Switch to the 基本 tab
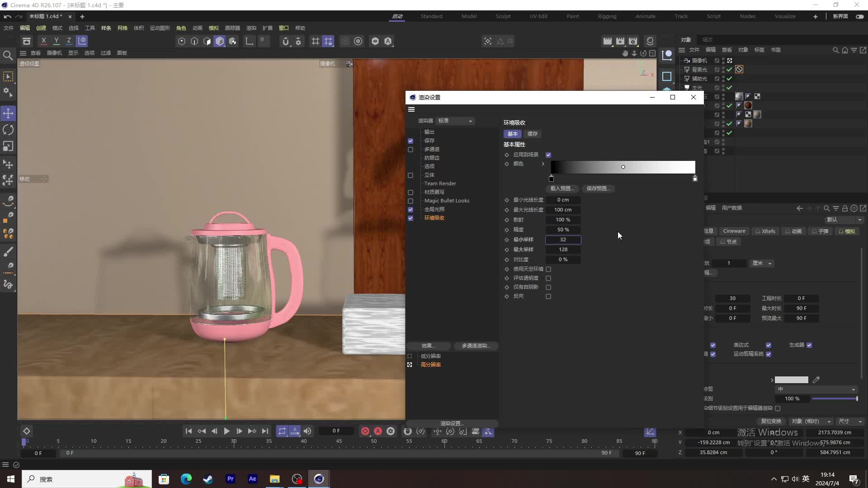 [512, 134]
